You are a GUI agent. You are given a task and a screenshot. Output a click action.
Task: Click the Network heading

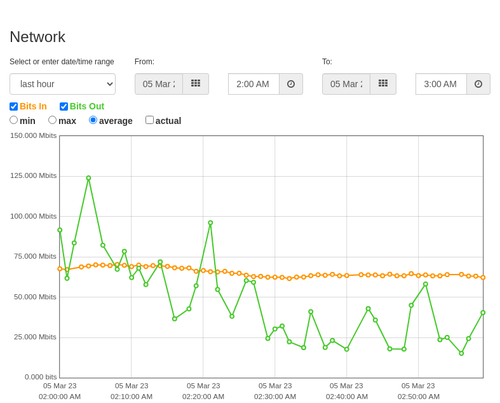click(37, 37)
